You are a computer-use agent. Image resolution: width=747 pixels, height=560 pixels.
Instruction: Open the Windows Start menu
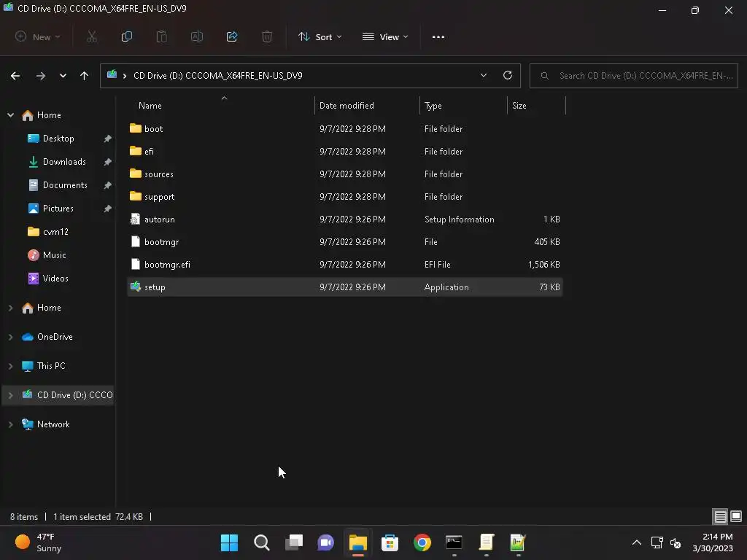pyautogui.click(x=229, y=542)
